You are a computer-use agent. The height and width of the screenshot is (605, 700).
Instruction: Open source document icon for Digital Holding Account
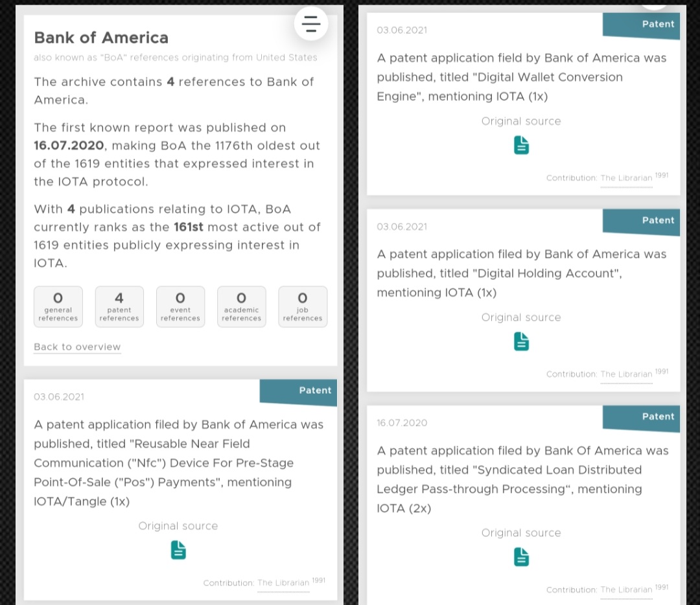[x=521, y=342]
